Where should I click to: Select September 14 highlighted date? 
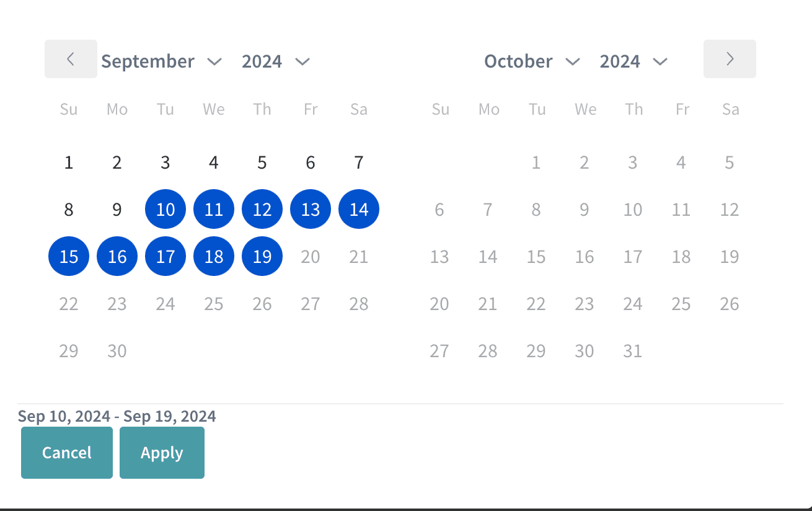pos(359,210)
